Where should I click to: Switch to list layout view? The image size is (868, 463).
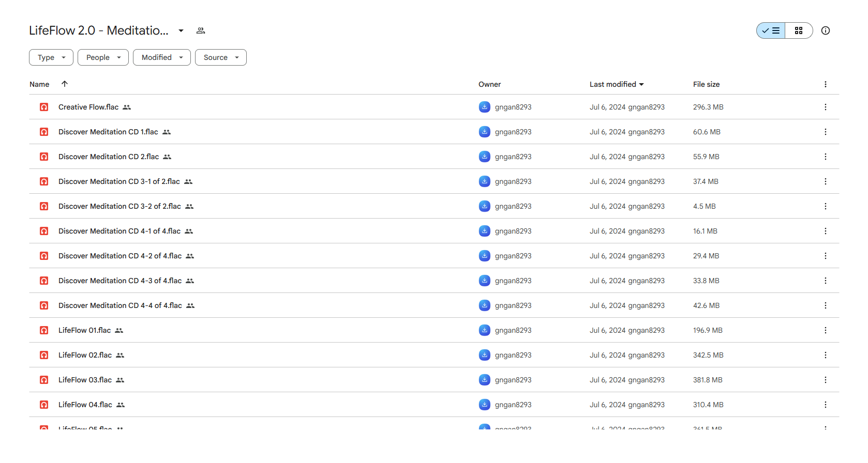[771, 30]
